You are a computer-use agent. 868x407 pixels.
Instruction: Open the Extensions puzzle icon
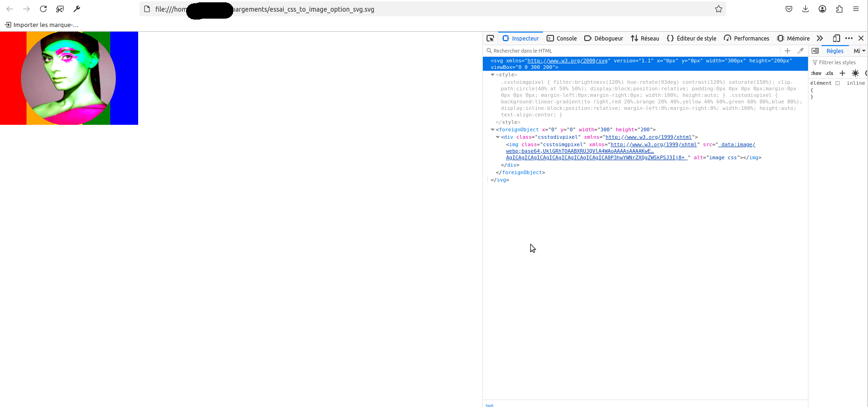tap(839, 9)
